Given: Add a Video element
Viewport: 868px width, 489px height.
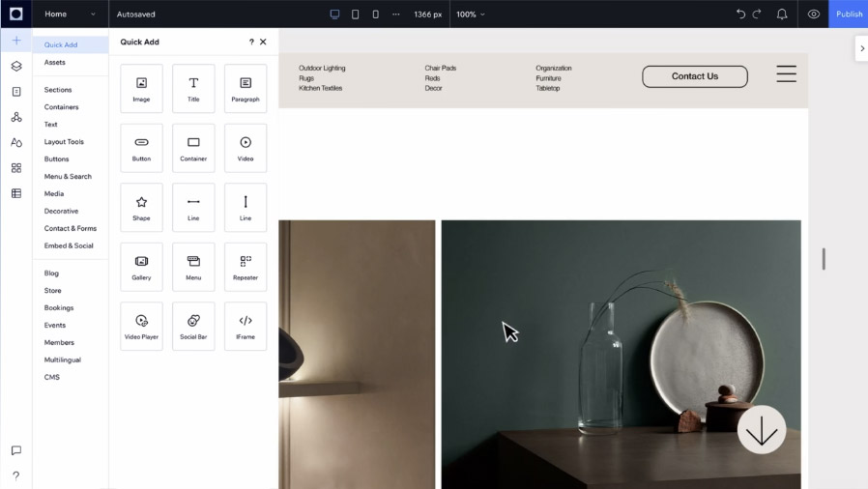Looking at the screenshot, I should [x=246, y=148].
